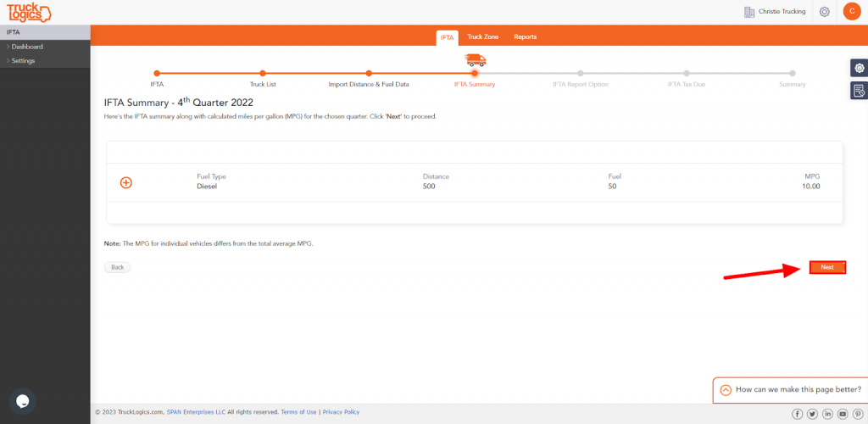The width and height of the screenshot is (868, 424).
Task: Open the settings gear in the header
Action: pos(824,12)
